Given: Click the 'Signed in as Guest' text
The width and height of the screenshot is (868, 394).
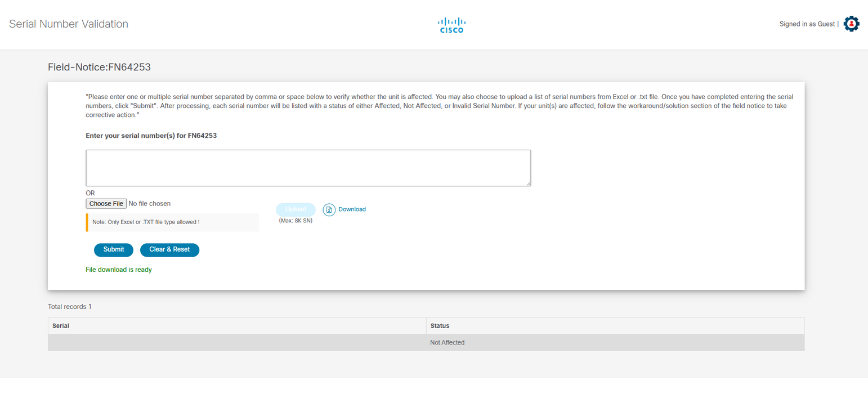Looking at the screenshot, I should [807, 24].
